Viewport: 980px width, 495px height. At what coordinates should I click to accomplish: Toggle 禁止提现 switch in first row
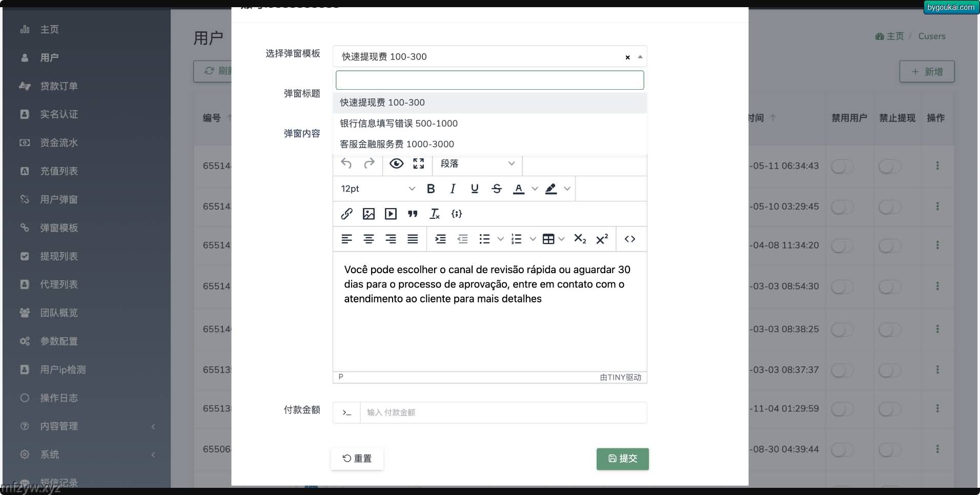pyautogui.click(x=889, y=166)
